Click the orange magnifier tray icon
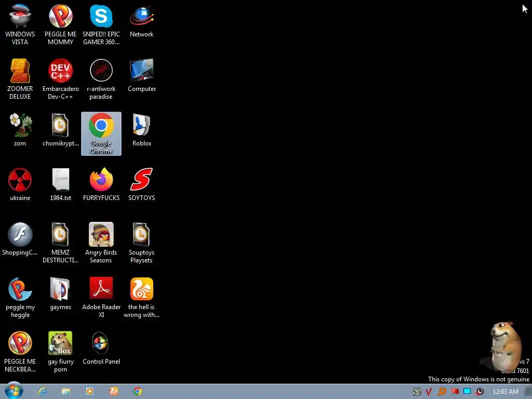Viewport: 532px width, 399px height. (442, 392)
